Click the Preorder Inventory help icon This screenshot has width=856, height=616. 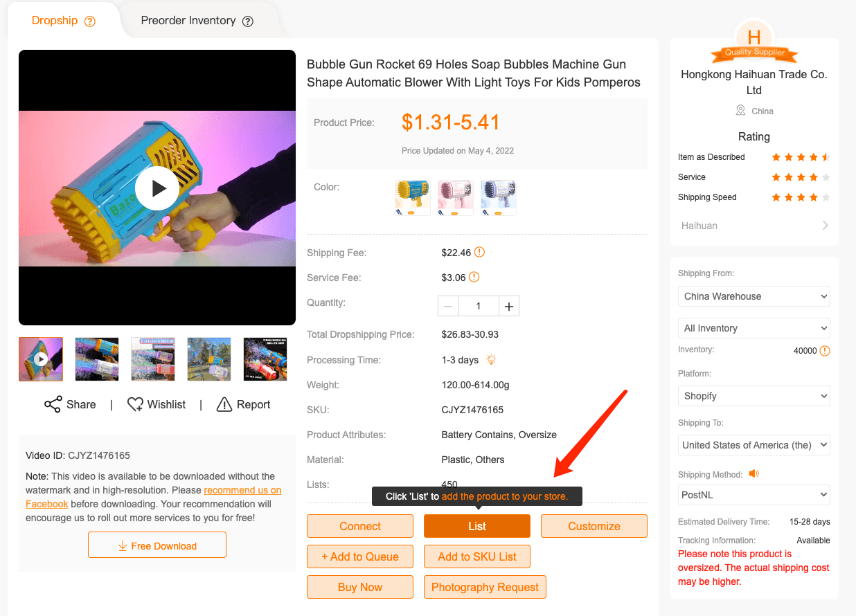pos(248,21)
